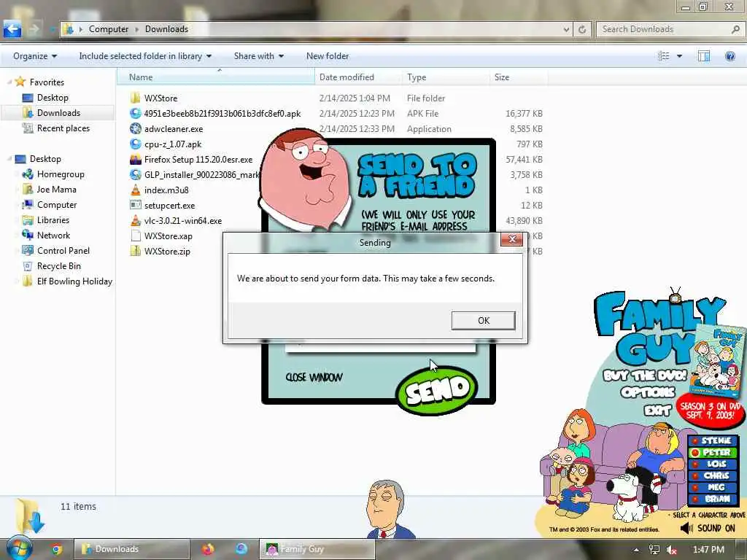Open Libraries in navigation pane

pos(53,220)
